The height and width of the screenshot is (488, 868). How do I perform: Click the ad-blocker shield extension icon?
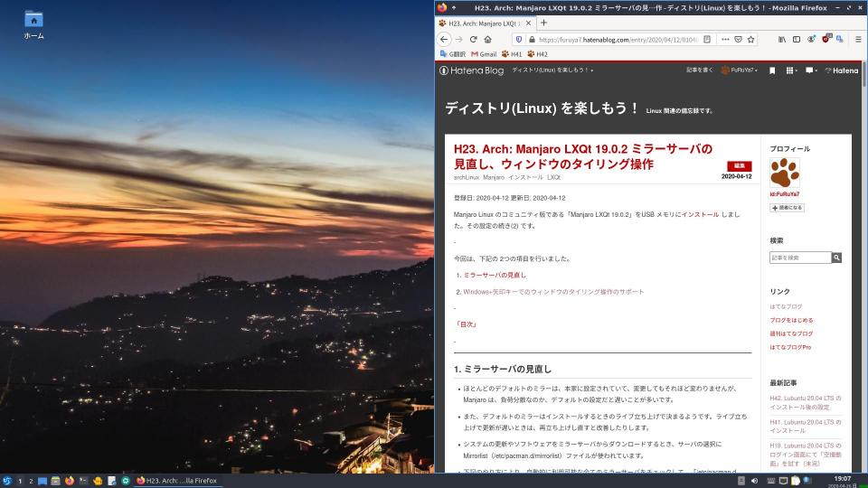[826, 39]
